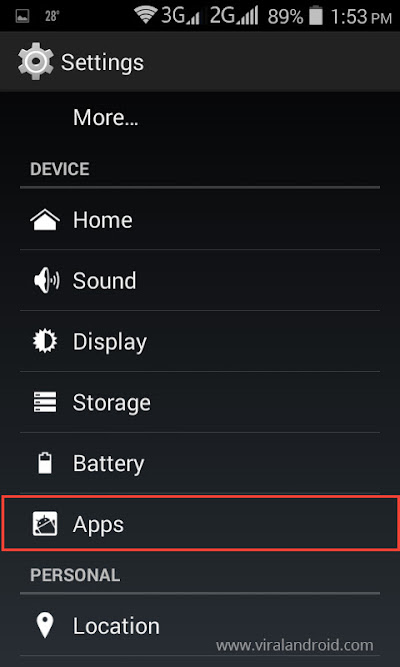Open Location under Personal
This screenshot has width=400, height=667.
(x=200, y=626)
